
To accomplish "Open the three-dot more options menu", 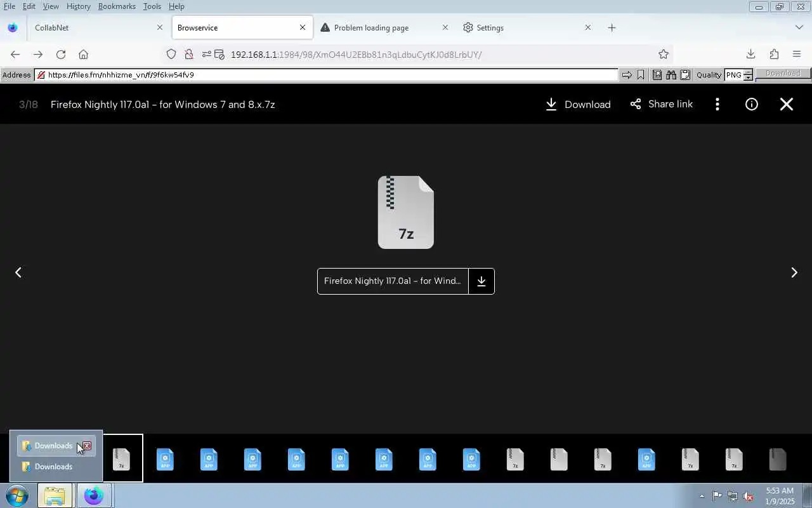I will click(x=717, y=104).
